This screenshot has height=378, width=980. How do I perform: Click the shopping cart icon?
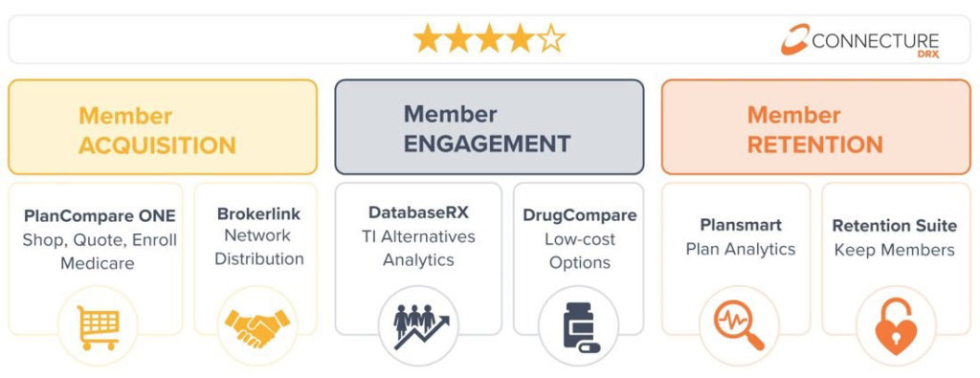point(99,326)
